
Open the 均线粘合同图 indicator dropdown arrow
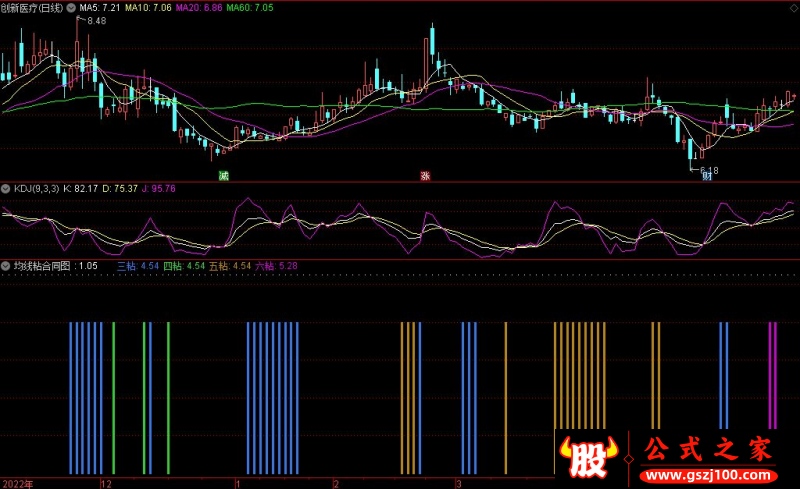[6, 266]
